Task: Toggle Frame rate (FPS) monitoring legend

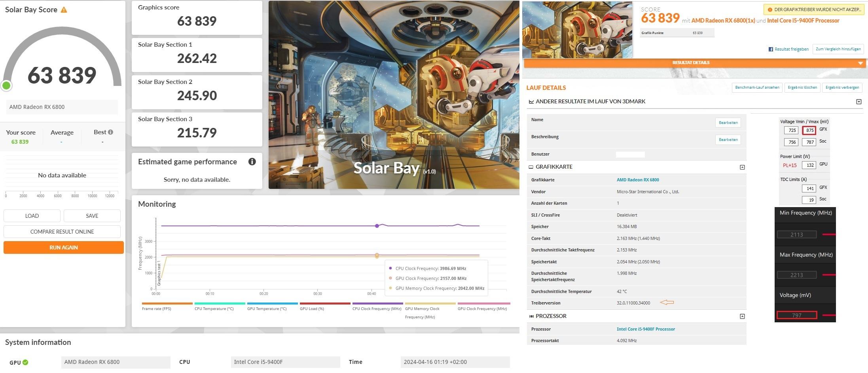Action: (167, 306)
